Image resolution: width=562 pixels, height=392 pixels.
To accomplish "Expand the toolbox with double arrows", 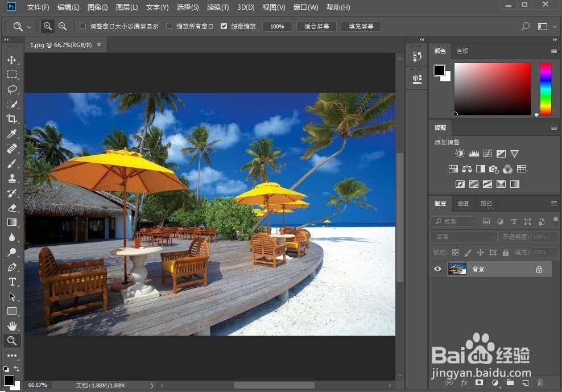I will click(6, 40).
